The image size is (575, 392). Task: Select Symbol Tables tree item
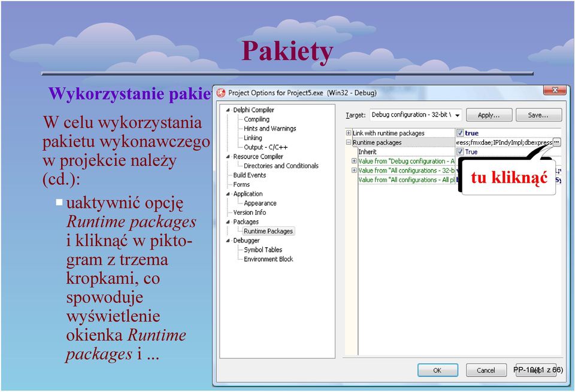[263, 250]
